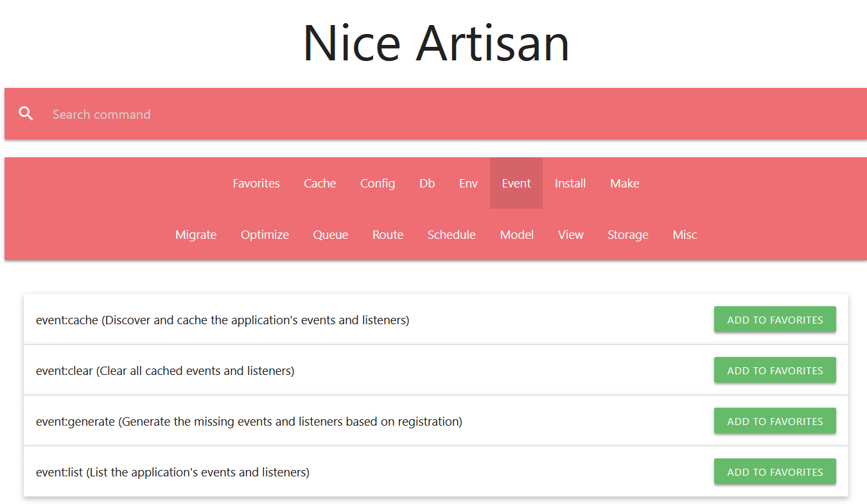This screenshot has width=867, height=504.
Task: Add event:generate to favorites
Action: (x=775, y=421)
